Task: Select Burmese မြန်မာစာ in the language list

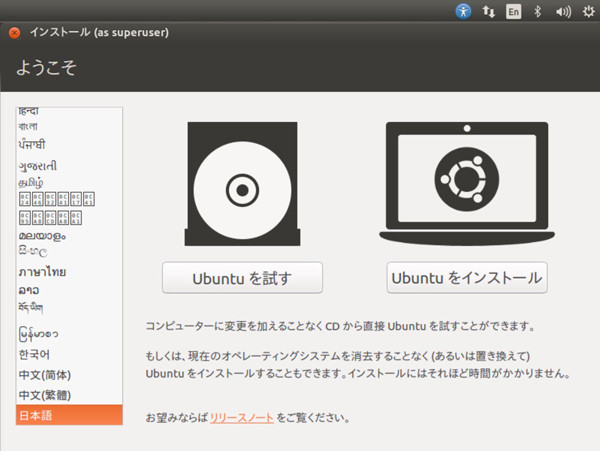Action: 69,334
